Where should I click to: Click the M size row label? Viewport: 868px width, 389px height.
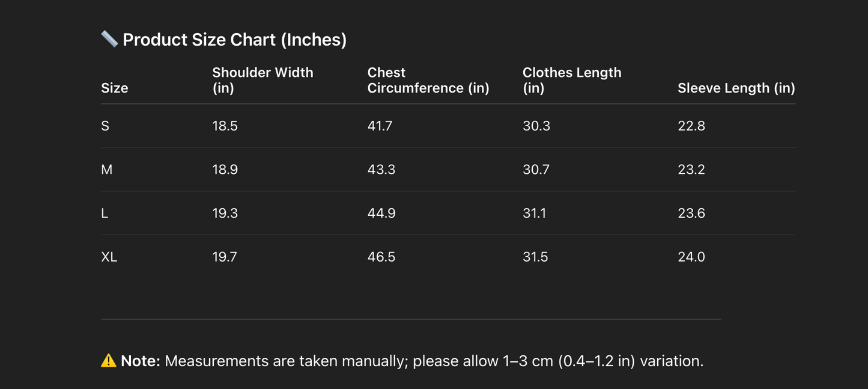pos(107,170)
